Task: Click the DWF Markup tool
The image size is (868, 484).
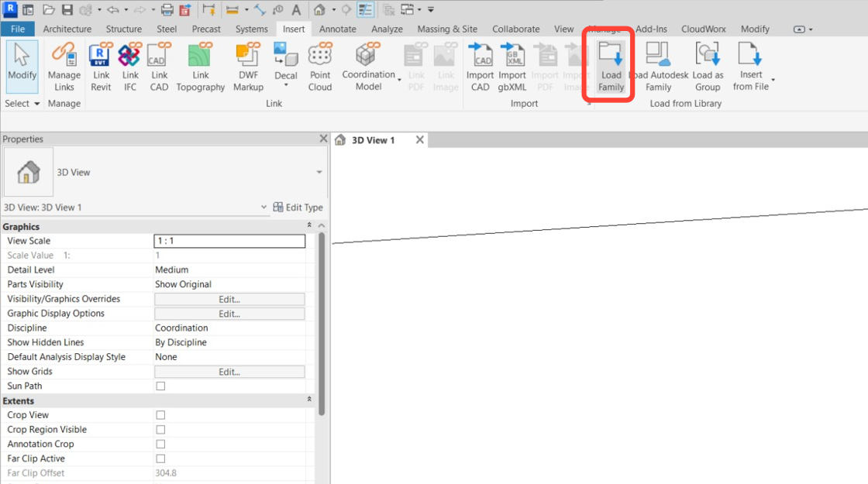Action: click(x=248, y=67)
